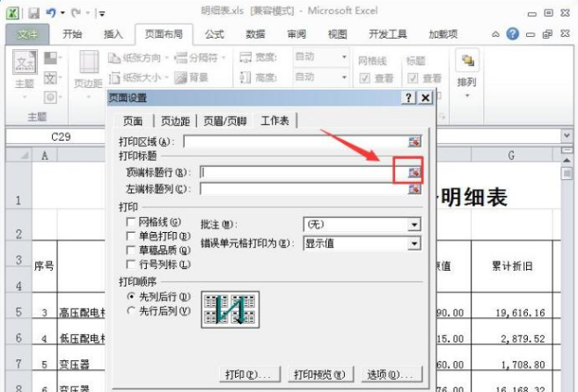Click range selector icon for 打印区域

(x=414, y=142)
